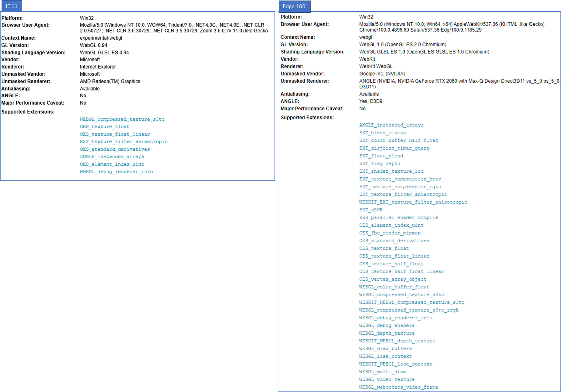Click the WEBGL_multi_draw link
The image size is (561, 392).
(382, 372)
